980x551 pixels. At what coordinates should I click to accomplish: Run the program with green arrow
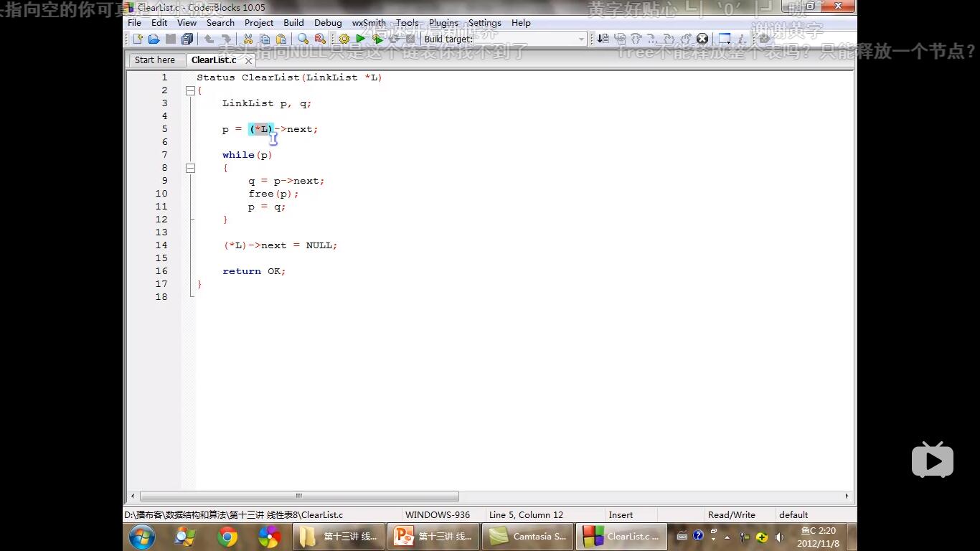click(x=361, y=39)
